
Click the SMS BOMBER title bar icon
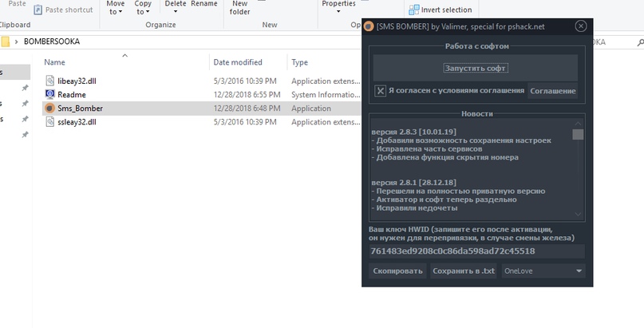coord(369,26)
